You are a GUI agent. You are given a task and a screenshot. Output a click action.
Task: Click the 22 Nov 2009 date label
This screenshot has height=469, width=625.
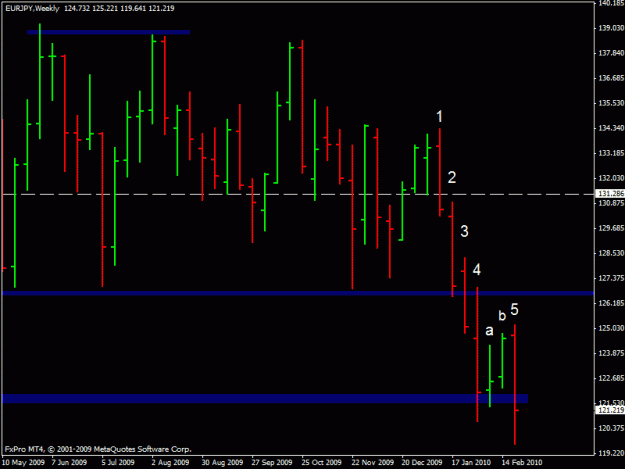pyautogui.click(x=372, y=463)
